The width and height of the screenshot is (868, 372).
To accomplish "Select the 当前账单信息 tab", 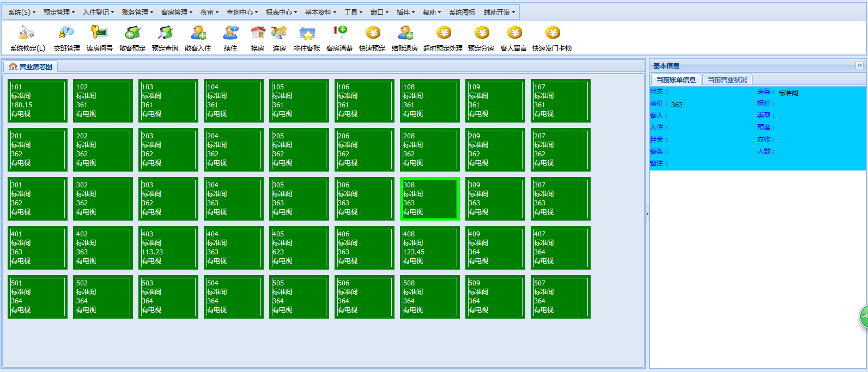I will (676, 80).
